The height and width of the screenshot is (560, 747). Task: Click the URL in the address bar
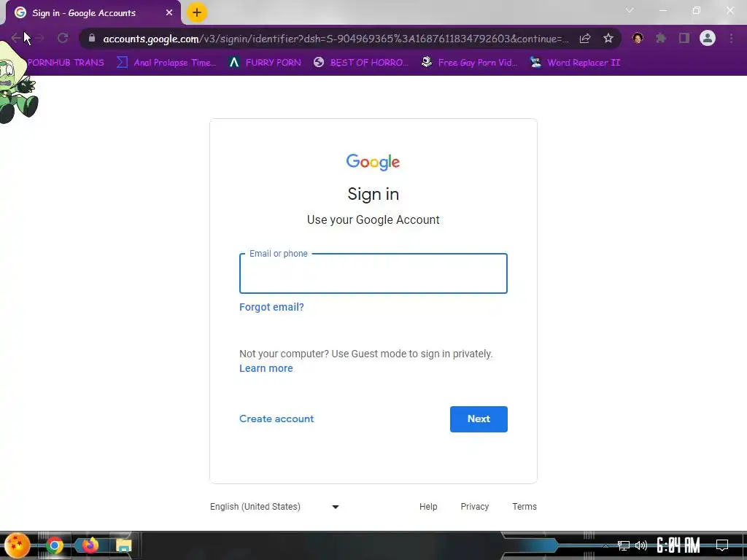(x=336, y=39)
